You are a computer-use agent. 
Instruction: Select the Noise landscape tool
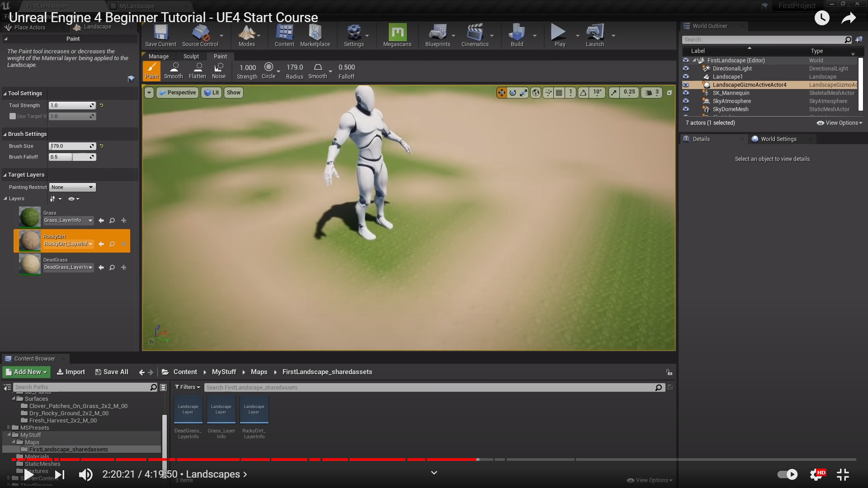219,71
